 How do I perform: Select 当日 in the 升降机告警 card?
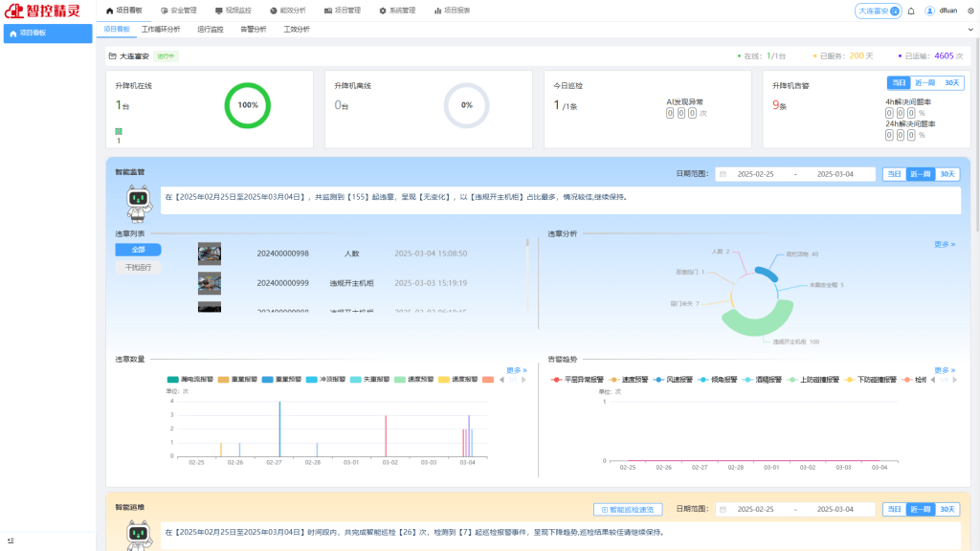tap(898, 83)
